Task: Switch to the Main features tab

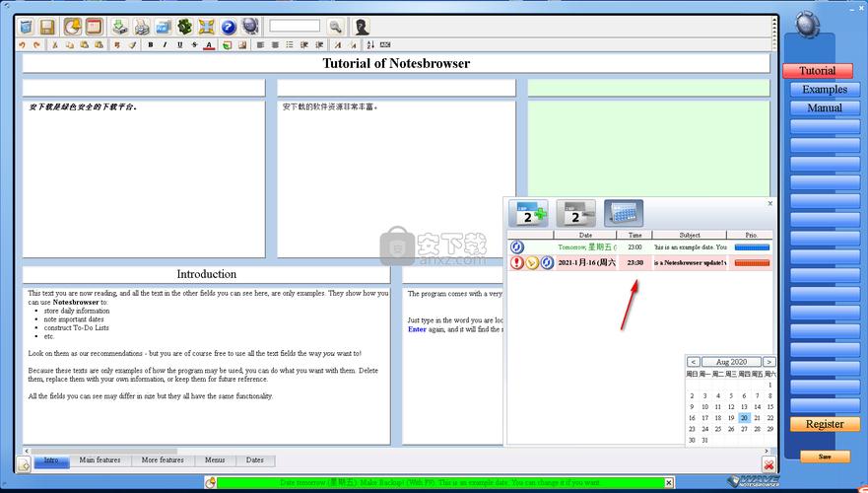Action: tap(100, 460)
